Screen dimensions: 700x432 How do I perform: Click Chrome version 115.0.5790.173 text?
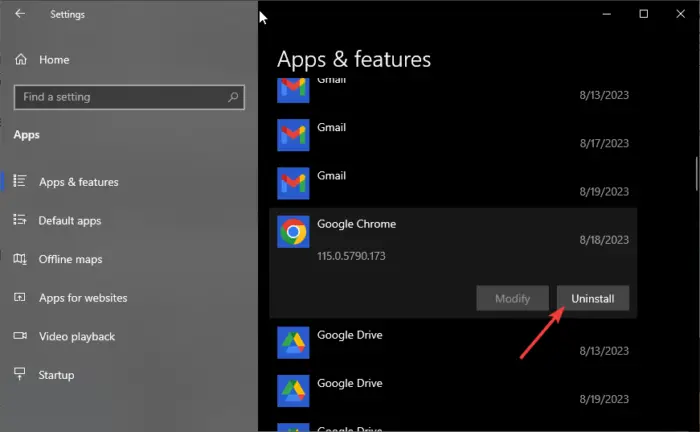(x=351, y=256)
